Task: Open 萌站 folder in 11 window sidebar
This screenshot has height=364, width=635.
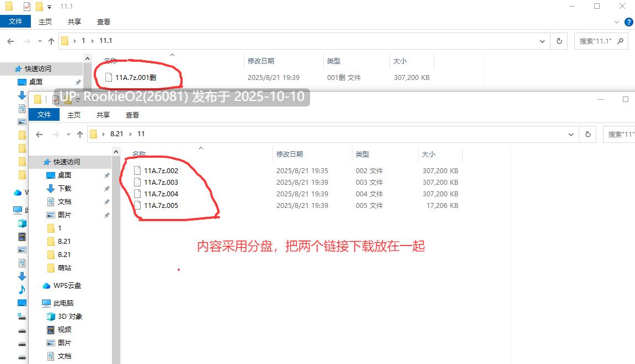Action: [65, 267]
